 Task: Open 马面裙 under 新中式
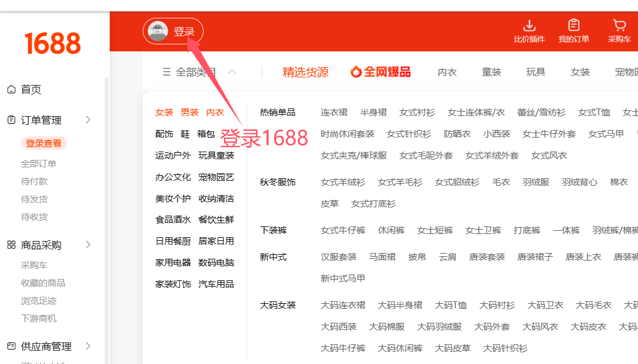pyautogui.click(x=382, y=257)
